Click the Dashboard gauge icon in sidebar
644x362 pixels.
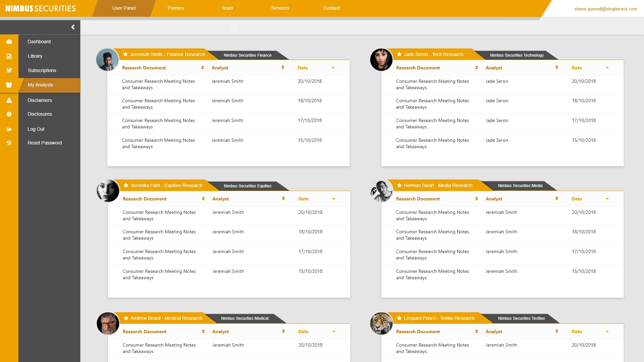point(9,42)
